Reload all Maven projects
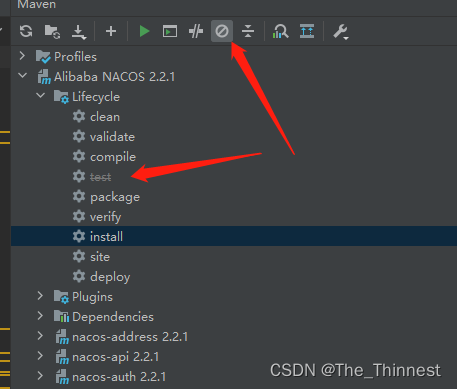Screen dimensions: 457x389 coord(26,31)
